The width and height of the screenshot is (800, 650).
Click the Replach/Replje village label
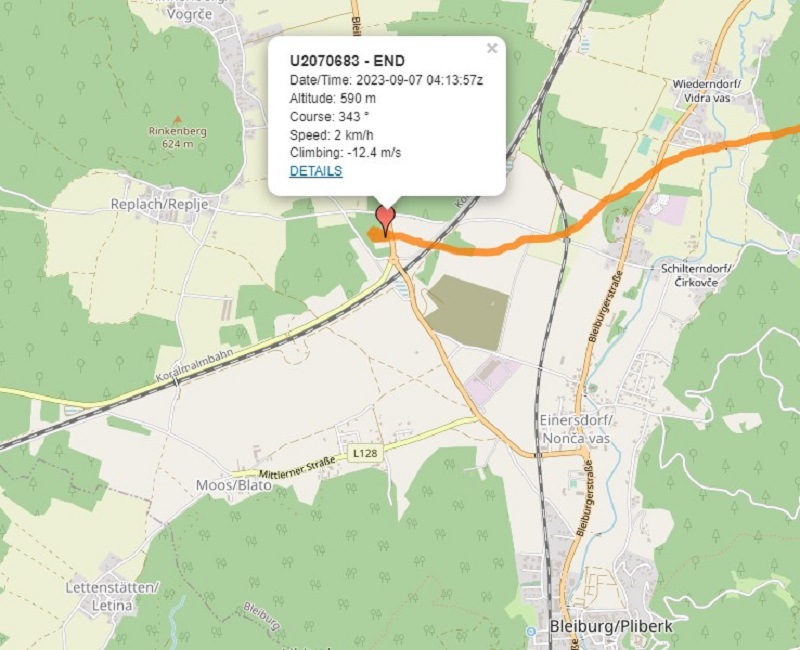159,204
